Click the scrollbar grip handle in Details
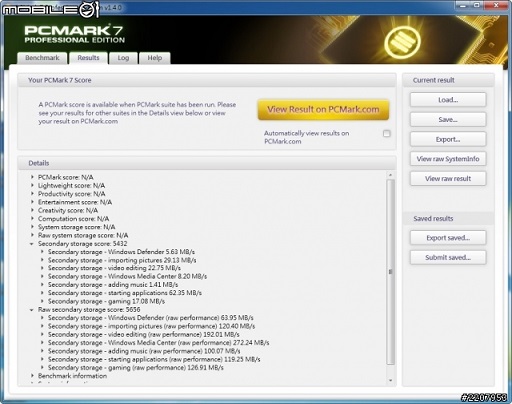The height and width of the screenshot is (404, 512). [390, 272]
